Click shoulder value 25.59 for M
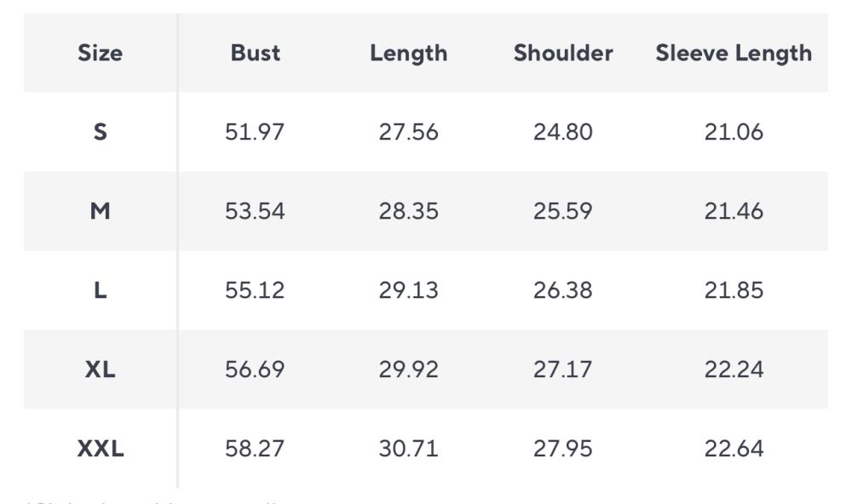 tap(562, 211)
